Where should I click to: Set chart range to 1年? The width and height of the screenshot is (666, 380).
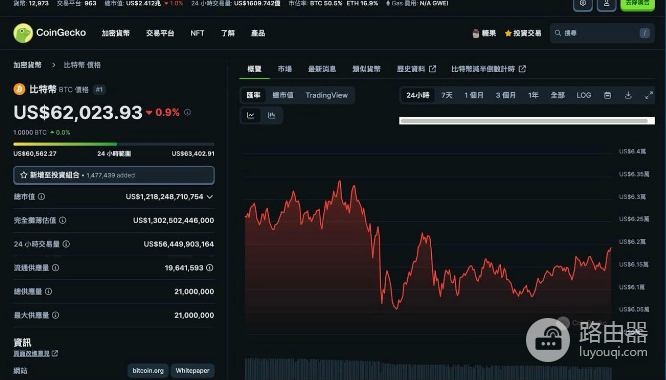coord(533,95)
